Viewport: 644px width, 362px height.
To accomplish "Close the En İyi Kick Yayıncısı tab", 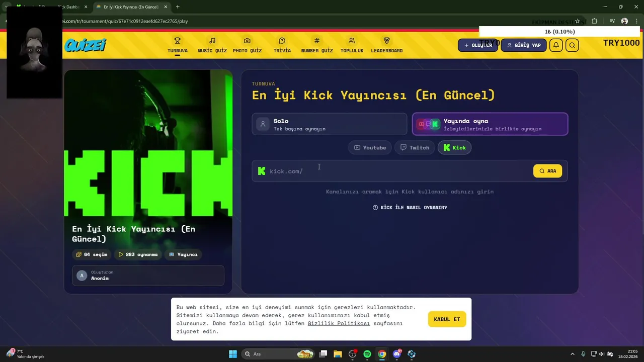I will [166, 7].
